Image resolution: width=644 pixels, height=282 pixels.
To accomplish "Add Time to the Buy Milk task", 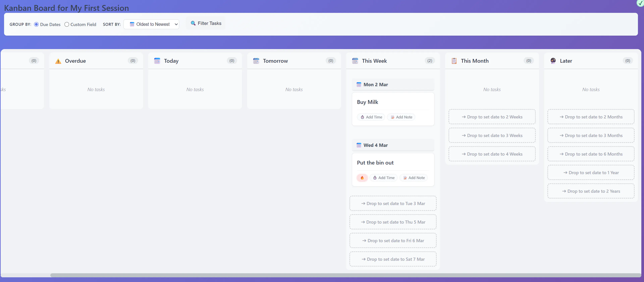I will pos(371,117).
